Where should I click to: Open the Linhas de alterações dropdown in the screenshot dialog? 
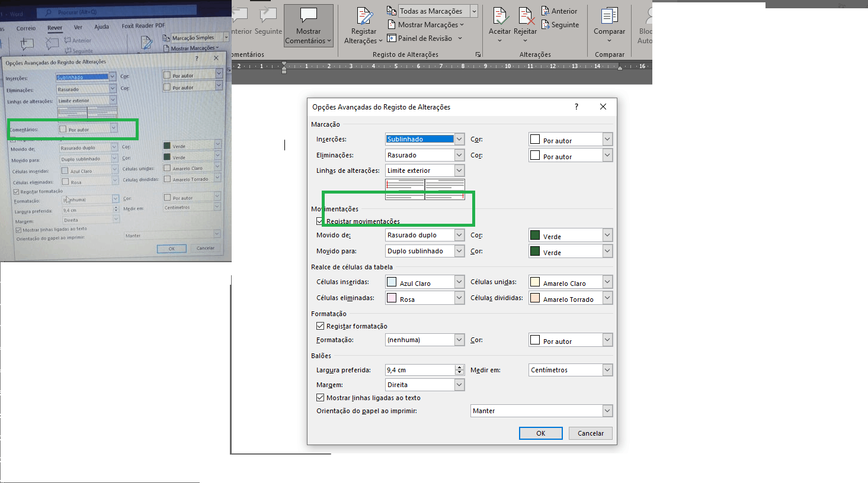tap(459, 170)
